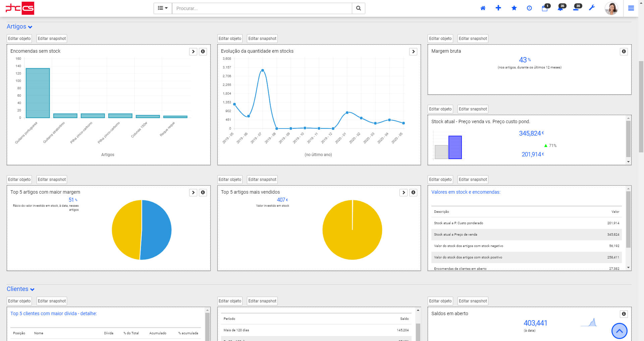Viewport: 644px width, 341px height.
Task: Open Top 5 clientes com maior dívida link
Action: click(x=53, y=313)
